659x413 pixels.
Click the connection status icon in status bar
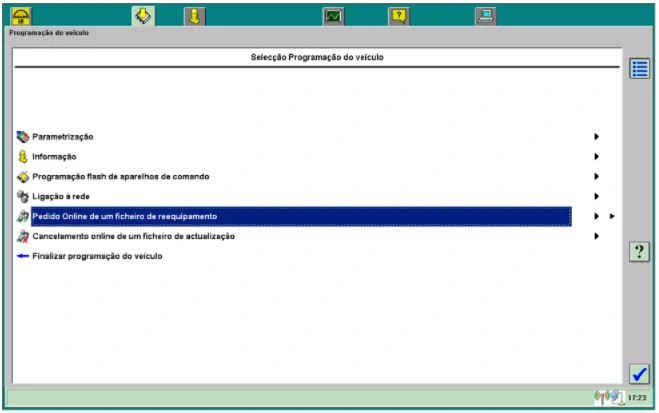608,398
